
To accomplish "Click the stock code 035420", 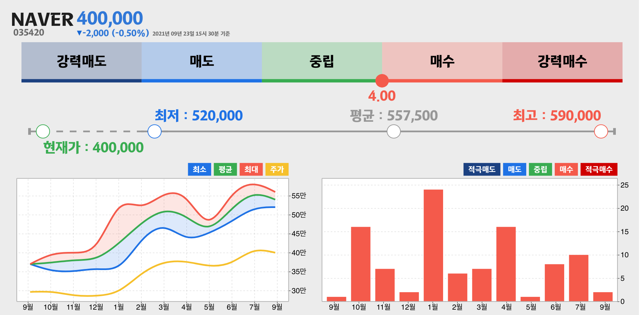I will (29, 33).
